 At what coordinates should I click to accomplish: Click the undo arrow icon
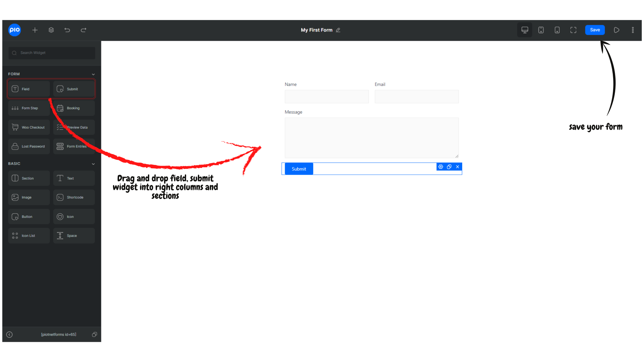[67, 30]
